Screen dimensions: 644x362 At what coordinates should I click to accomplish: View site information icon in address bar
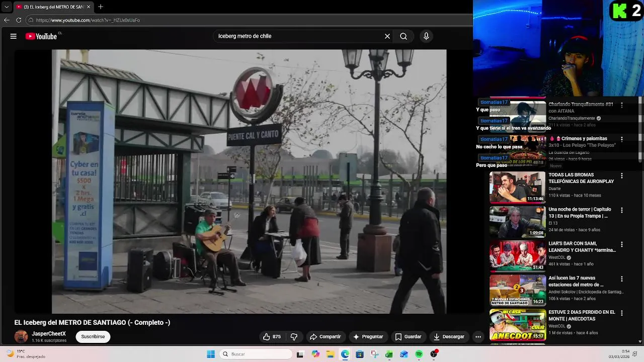pyautogui.click(x=31, y=20)
